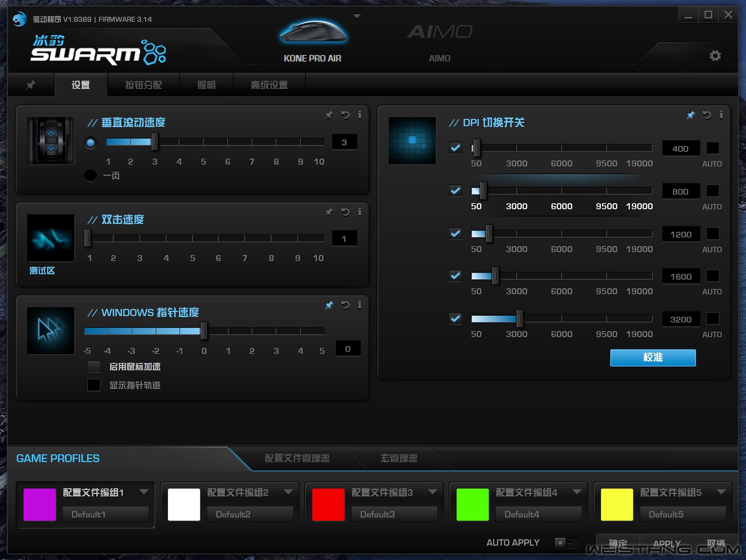Screen dimensions: 746x560
Task: Unpin the DPI 切换开关 panel
Action: (690, 115)
